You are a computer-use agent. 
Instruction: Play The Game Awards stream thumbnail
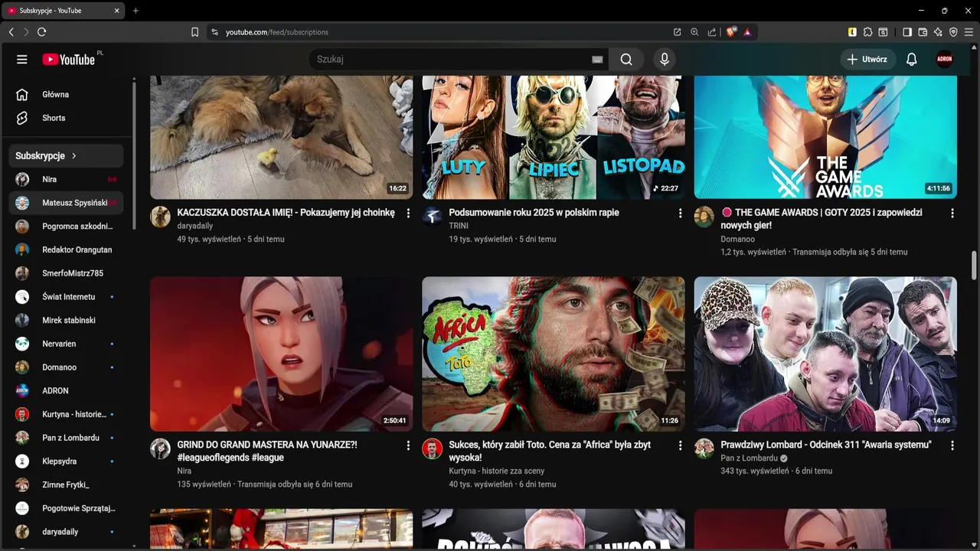pyautogui.click(x=825, y=137)
